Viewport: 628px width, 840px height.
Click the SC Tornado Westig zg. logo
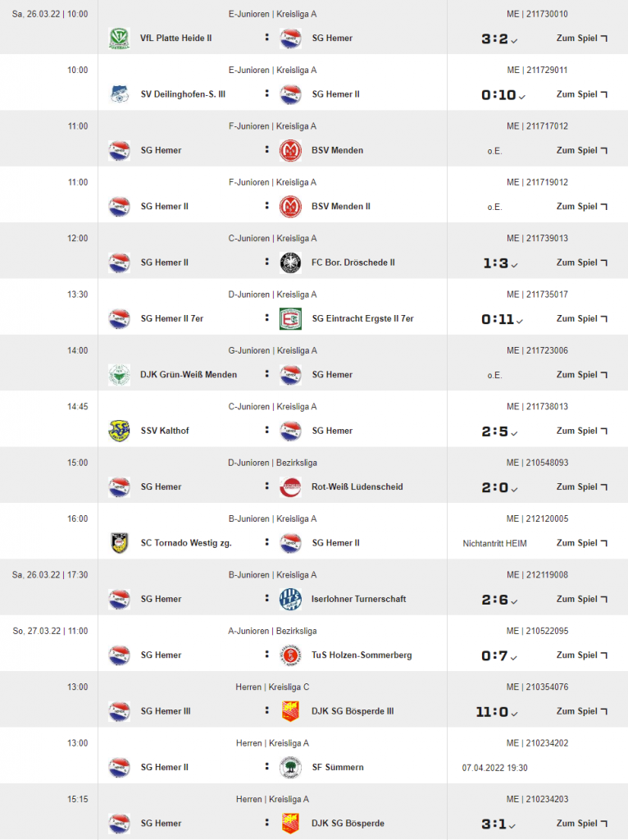click(x=119, y=543)
